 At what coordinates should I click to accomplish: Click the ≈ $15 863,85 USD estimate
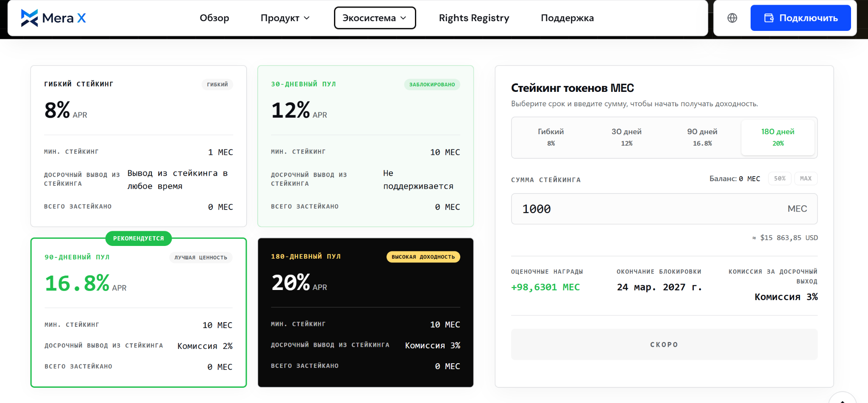point(785,238)
